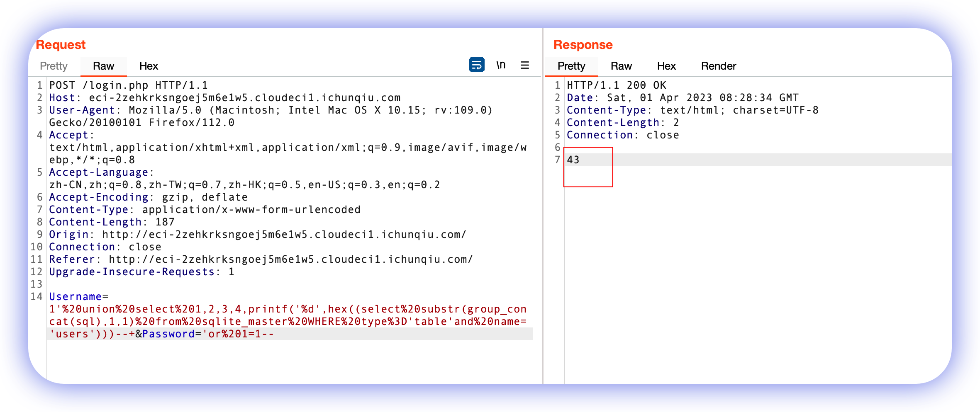
Task: Click the response Content-Type text/html line
Action: pos(692,110)
